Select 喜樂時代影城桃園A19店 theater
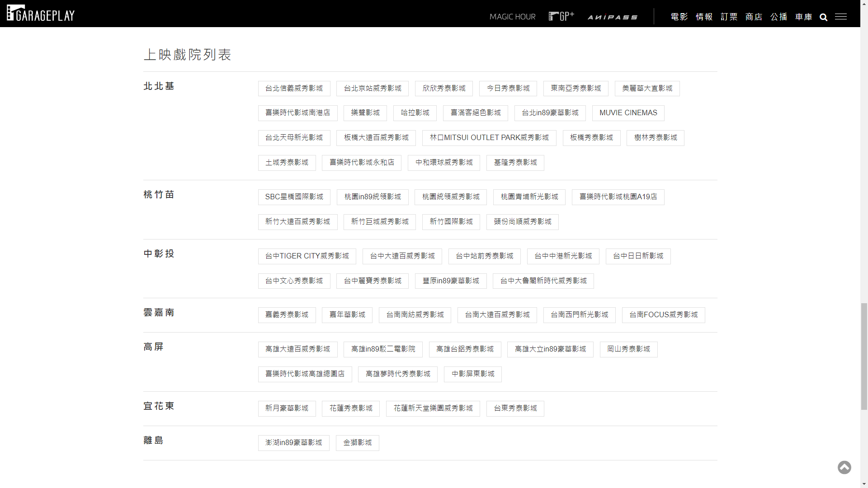Viewport: 868px width, 488px height. pos(618,197)
